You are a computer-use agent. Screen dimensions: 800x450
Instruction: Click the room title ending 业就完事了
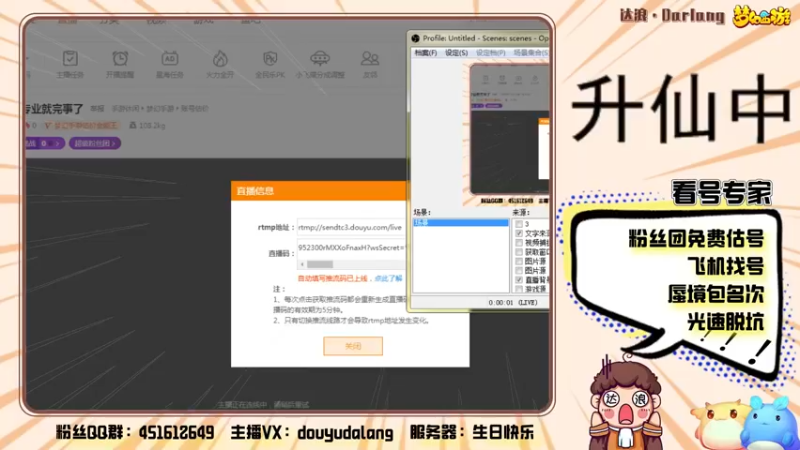pyautogui.click(x=55, y=109)
